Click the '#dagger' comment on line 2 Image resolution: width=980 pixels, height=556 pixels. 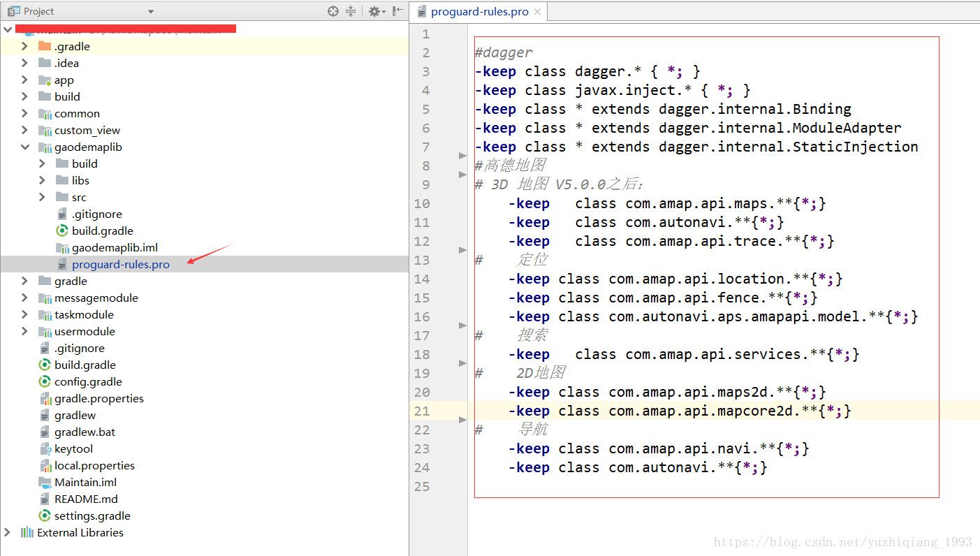504,52
